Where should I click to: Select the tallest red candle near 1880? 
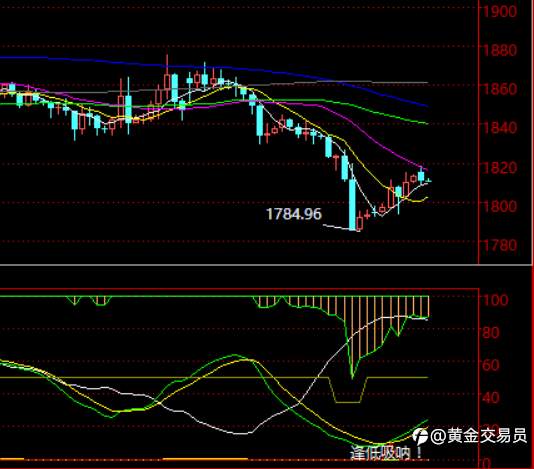point(167,77)
